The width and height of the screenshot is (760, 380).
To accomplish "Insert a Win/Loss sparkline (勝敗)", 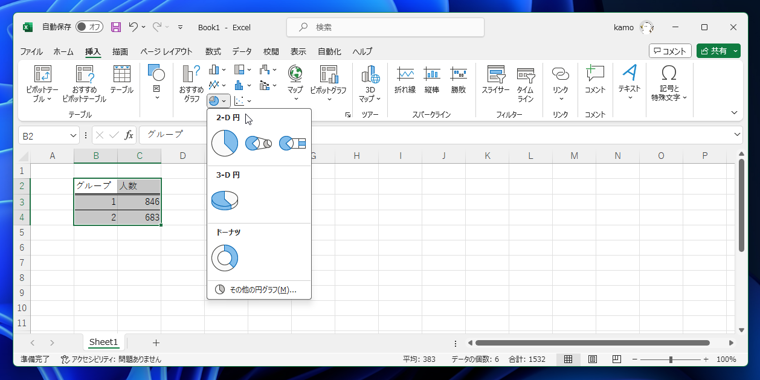I will pyautogui.click(x=458, y=80).
